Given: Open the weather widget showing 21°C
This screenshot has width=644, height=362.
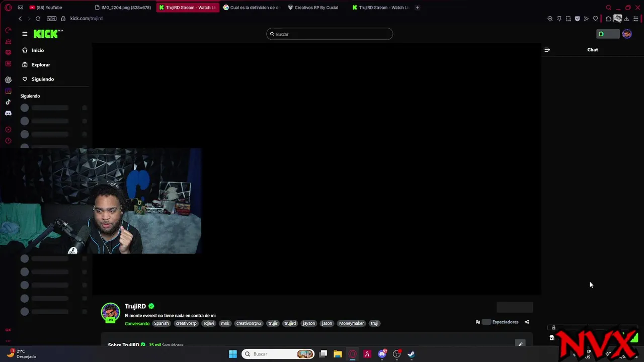Looking at the screenshot, I should (x=22, y=353).
